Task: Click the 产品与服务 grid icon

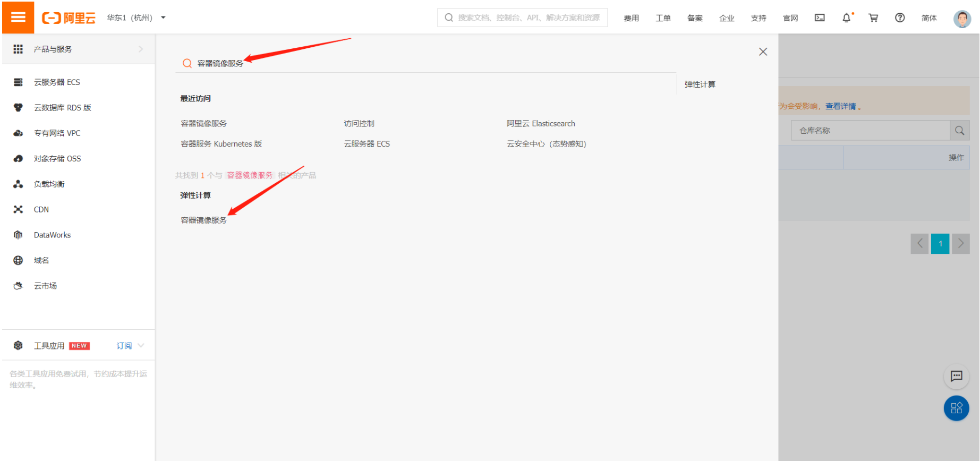Action: (x=18, y=49)
